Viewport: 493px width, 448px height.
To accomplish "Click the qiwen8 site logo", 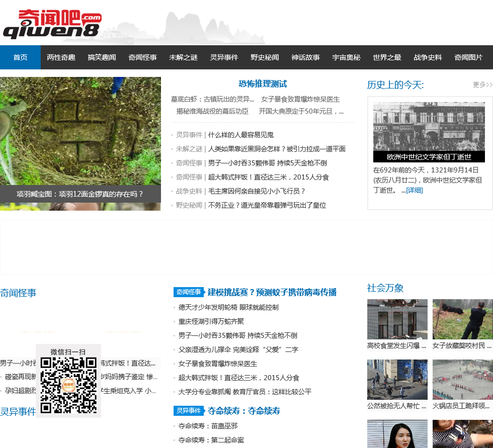I will 52,24.
